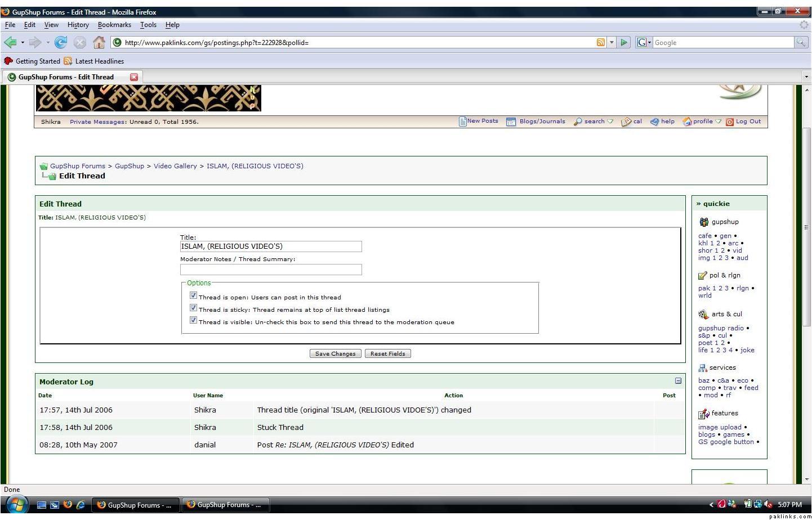The width and height of the screenshot is (812, 520).
Task: Open Windows Start orb
Action: 16,504
